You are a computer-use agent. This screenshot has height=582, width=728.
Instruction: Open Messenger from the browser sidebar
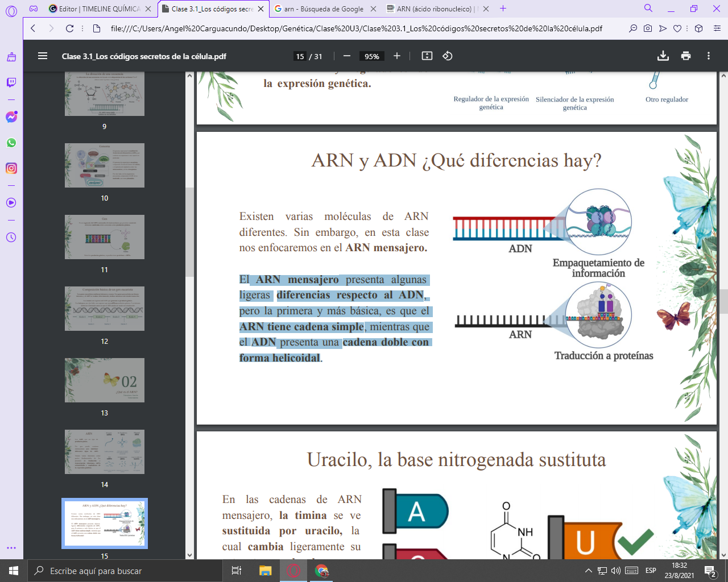tap(11, 117)
